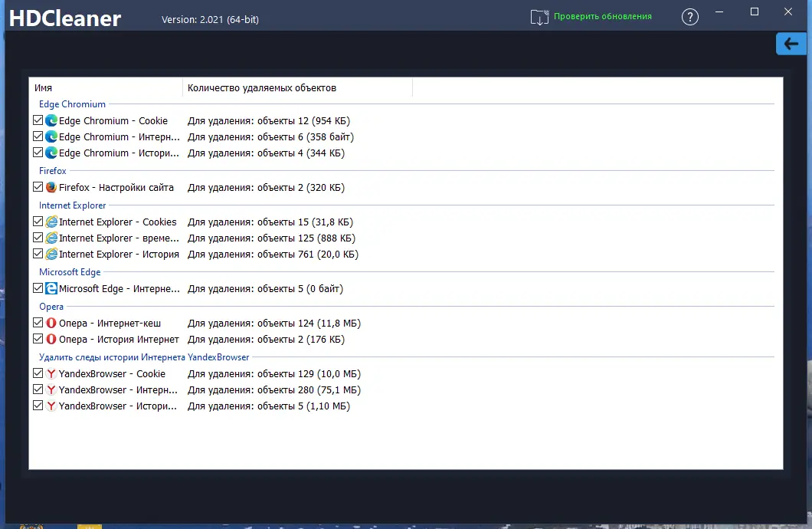Screen dimensions: 812x529
Task: Click the Microsoft Edge Интерне... row icon
Action: click(51, 288)
